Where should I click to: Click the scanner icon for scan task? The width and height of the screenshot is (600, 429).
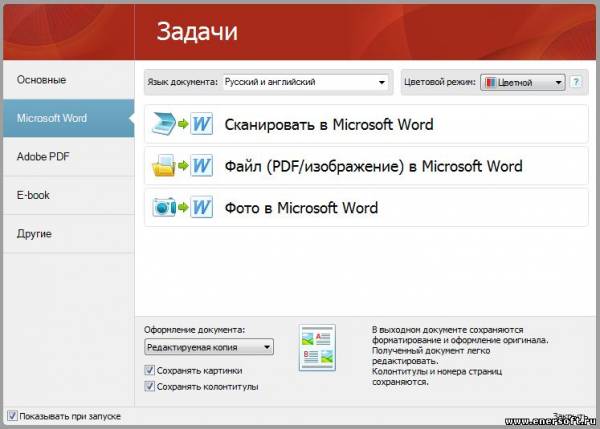tap(163, 124)
